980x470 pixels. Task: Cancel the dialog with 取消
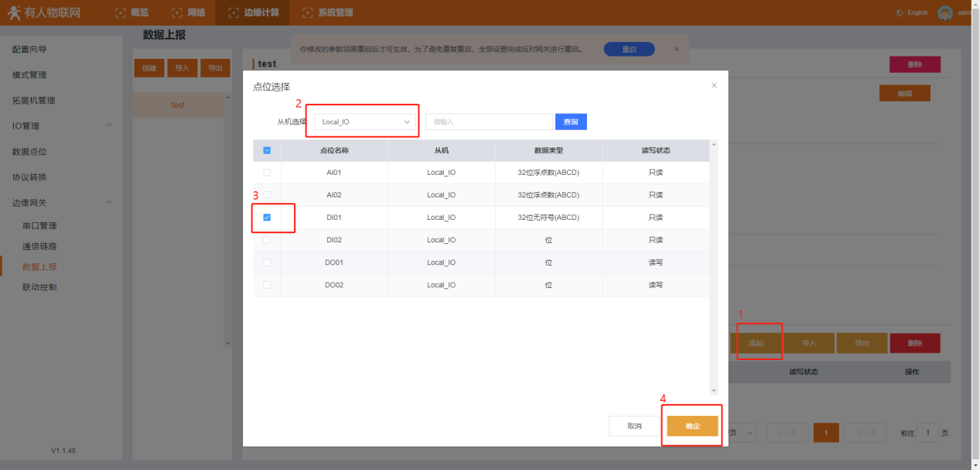point(634,426)
